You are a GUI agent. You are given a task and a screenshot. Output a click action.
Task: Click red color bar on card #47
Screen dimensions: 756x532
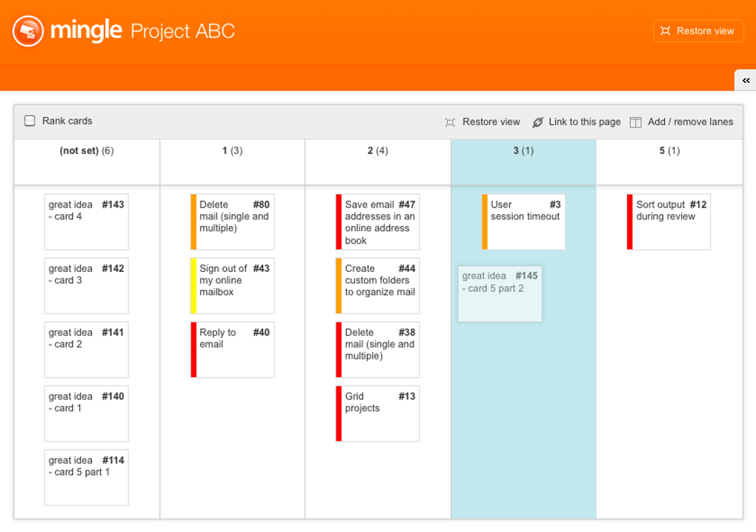pos(339,222)
